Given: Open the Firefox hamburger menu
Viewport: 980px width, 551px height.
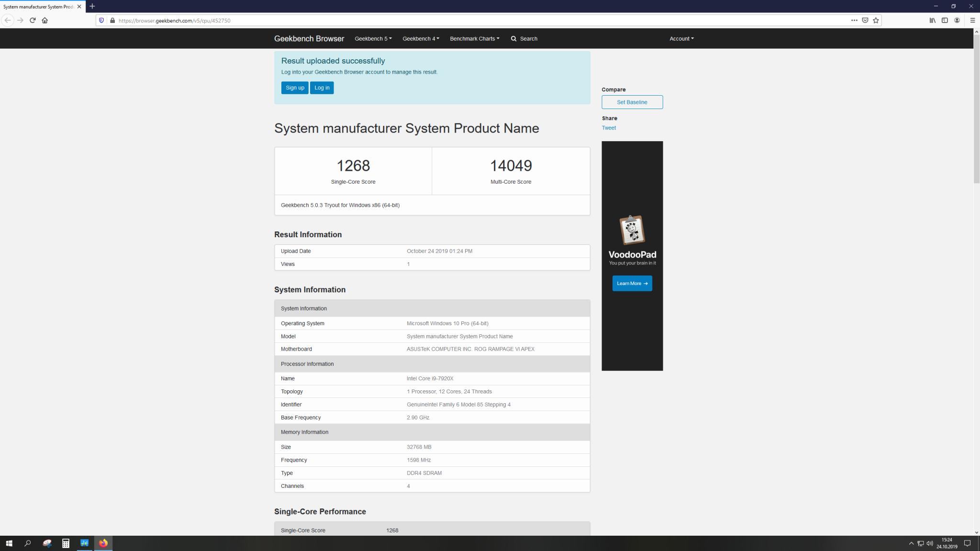Looking at the screenshot, I should point(972,20).
